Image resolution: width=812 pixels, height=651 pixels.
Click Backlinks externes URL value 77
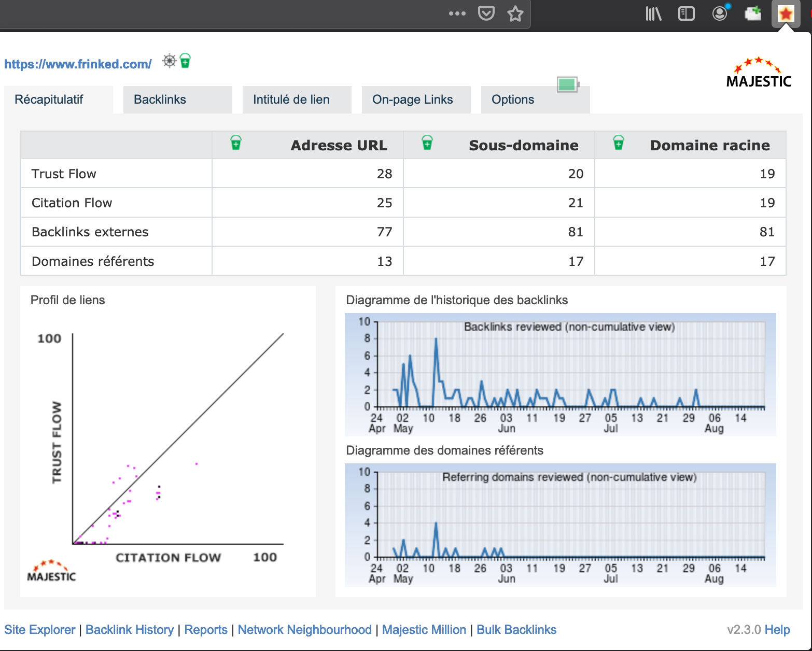(384, 232)
